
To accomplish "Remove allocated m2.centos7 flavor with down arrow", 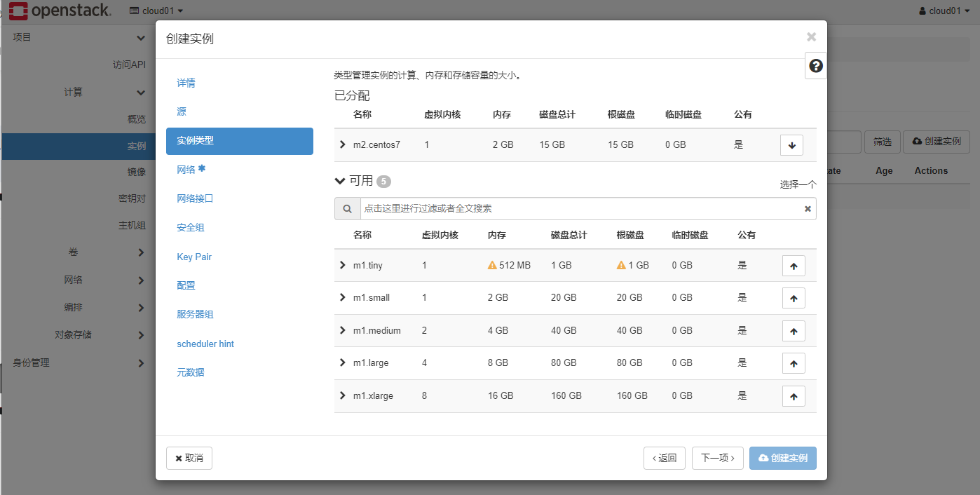I will pos(791,145).
